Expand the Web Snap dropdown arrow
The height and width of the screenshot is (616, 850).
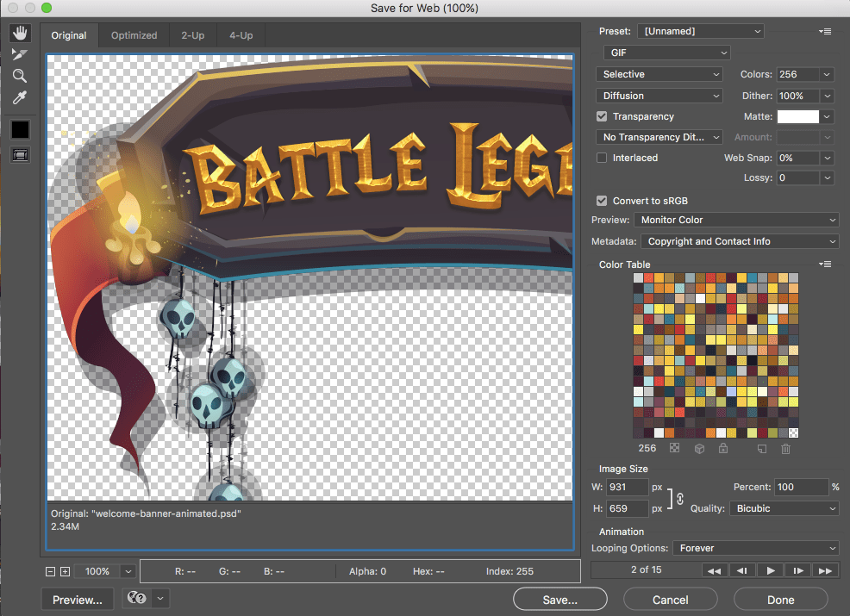click(827, 158)
